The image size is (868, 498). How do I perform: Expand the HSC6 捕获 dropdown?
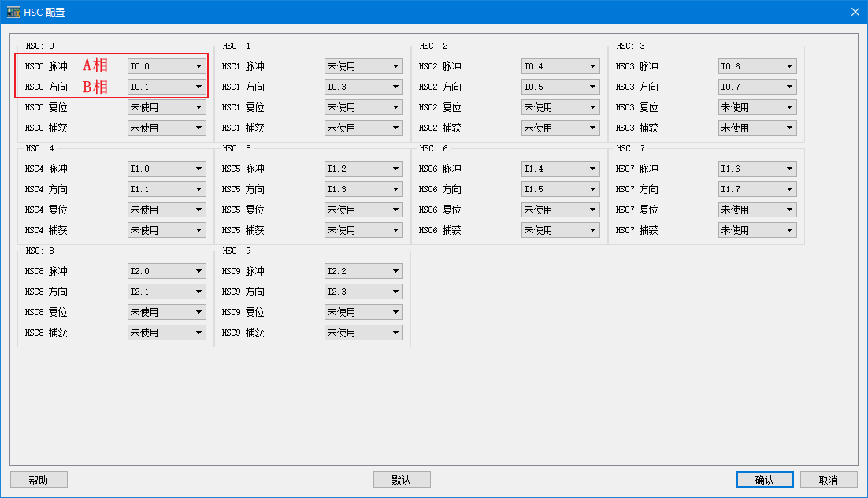click(x=561, y=230)
